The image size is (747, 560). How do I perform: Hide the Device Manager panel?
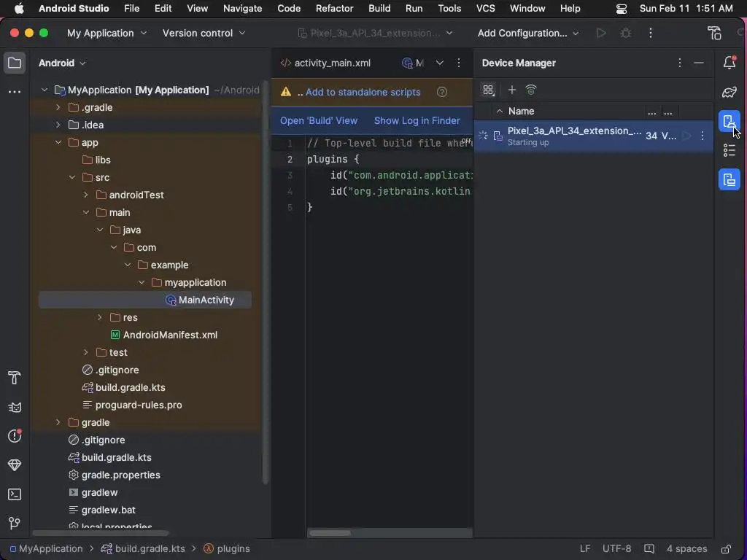click(699, 63)
